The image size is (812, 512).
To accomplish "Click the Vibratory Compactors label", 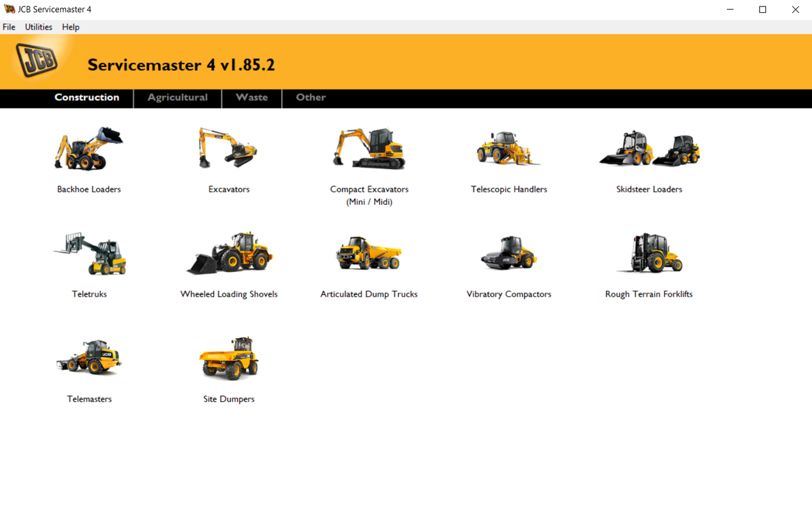I will pos(509,294).
